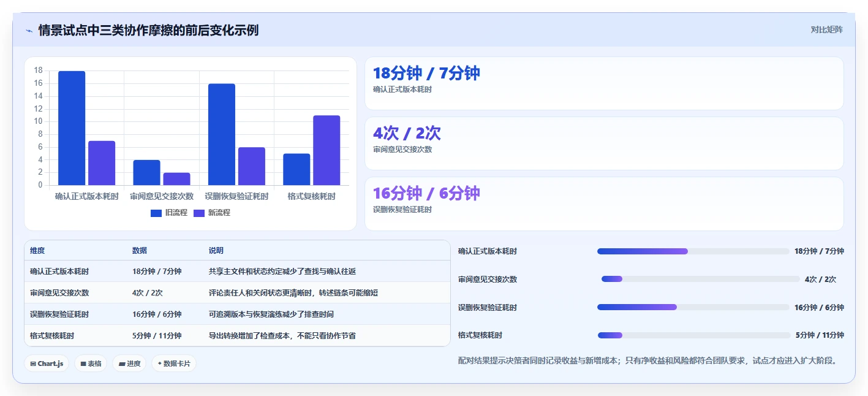Click the Chart.js tag icon
The height and width of the screenshot is (396, 868).
pos(33,364)
